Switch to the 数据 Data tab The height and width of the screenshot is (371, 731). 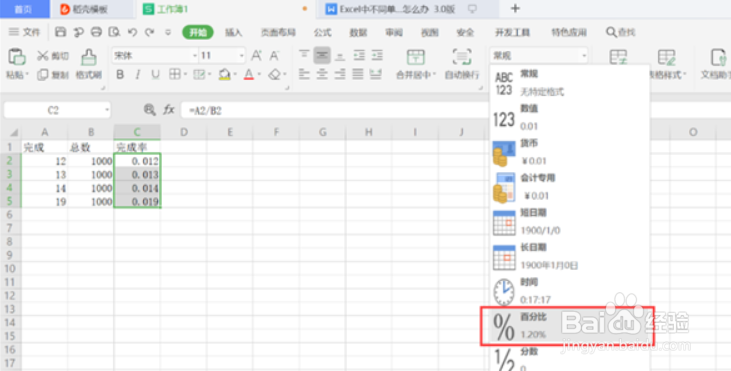tap(358, 32)
